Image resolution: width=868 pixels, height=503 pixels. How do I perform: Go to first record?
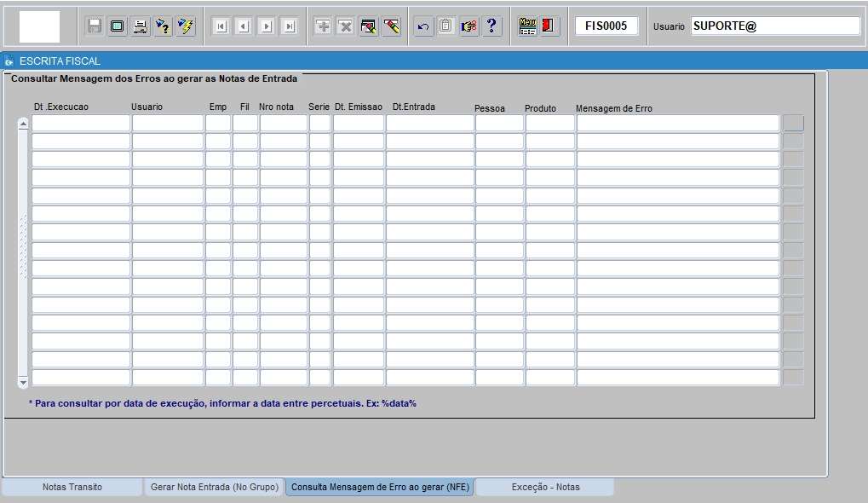tap(221, 26)
